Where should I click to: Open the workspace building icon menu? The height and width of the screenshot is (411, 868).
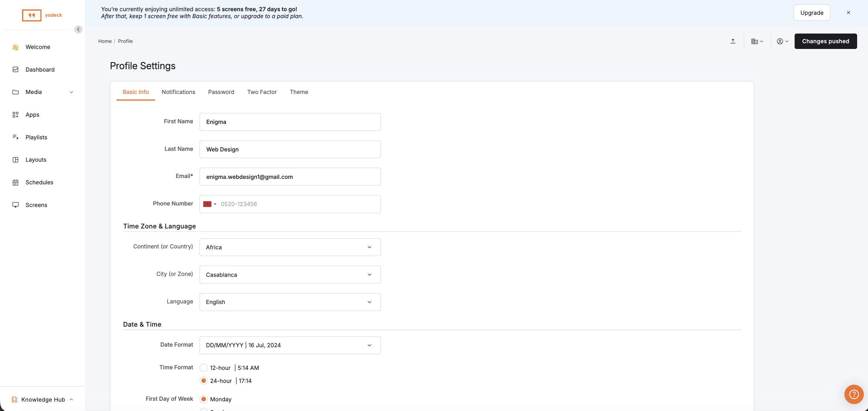[x=757, y=41]
